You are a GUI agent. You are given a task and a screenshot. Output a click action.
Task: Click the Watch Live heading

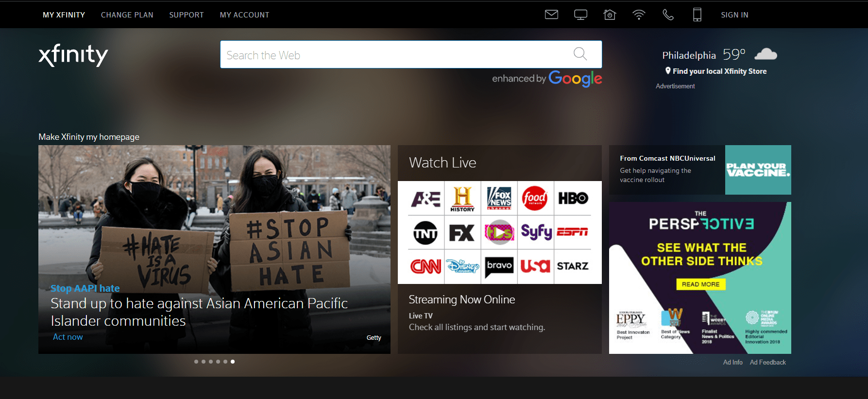click(x=443, y=163)
